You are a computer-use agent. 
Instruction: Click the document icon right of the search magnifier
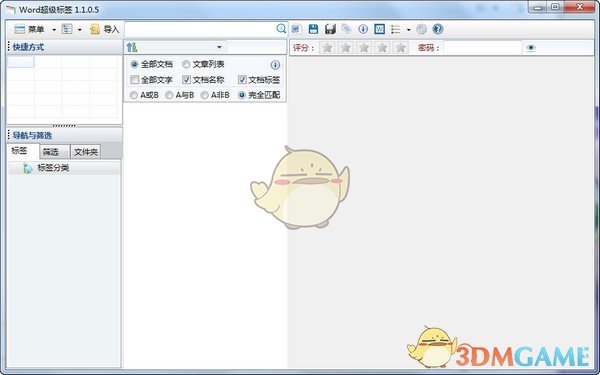pyautogui.click(x=296, y=29)
